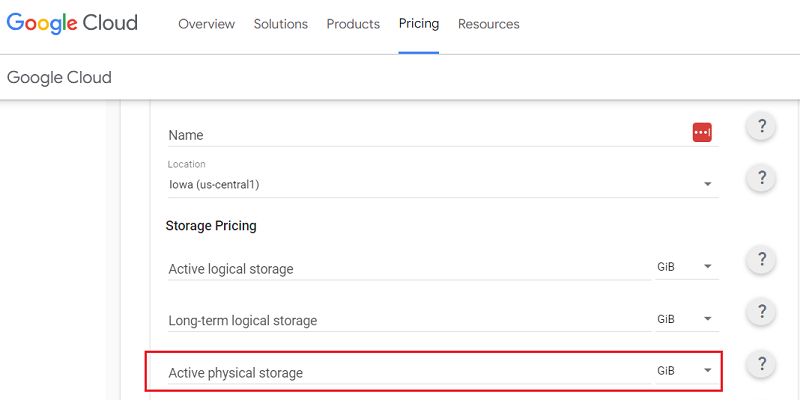Click the red password manager icon in Name field
This screenshot has height=400, width=800.
pos(702,133)
